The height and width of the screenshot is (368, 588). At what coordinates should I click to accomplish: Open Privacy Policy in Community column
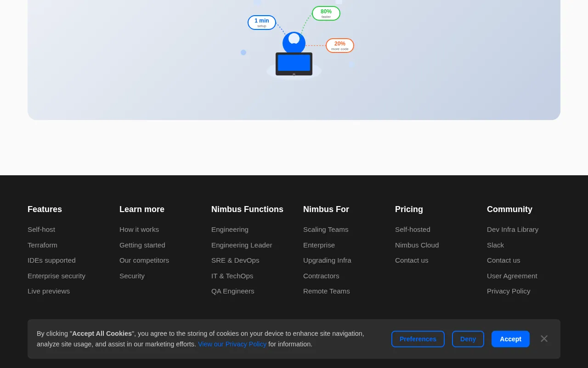[509, 291]
